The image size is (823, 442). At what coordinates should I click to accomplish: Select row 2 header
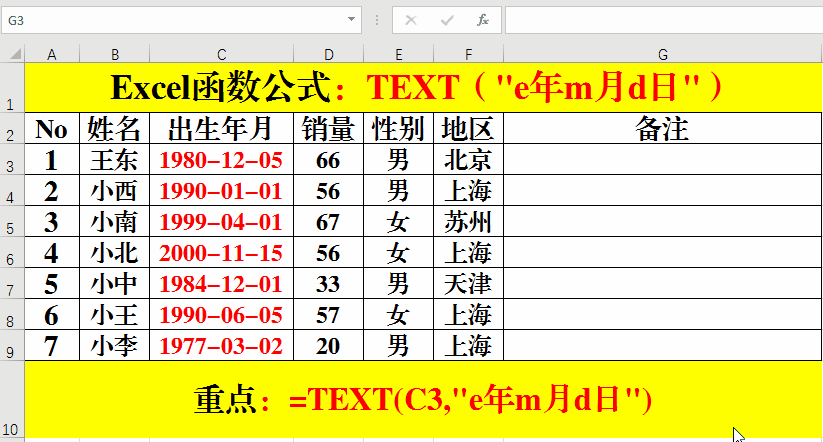coord(12,128)
